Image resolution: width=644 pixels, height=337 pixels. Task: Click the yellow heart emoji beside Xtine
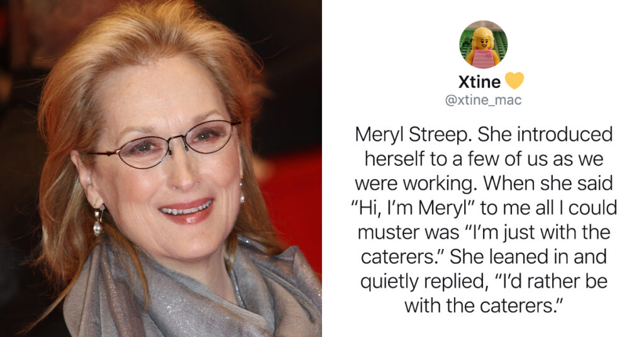[514, 81]
